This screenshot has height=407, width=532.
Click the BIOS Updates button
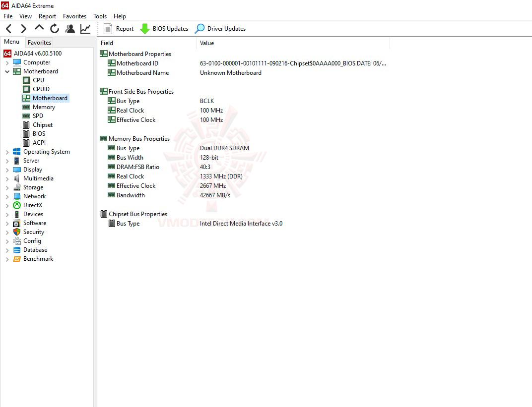click(x=164, y=28)
